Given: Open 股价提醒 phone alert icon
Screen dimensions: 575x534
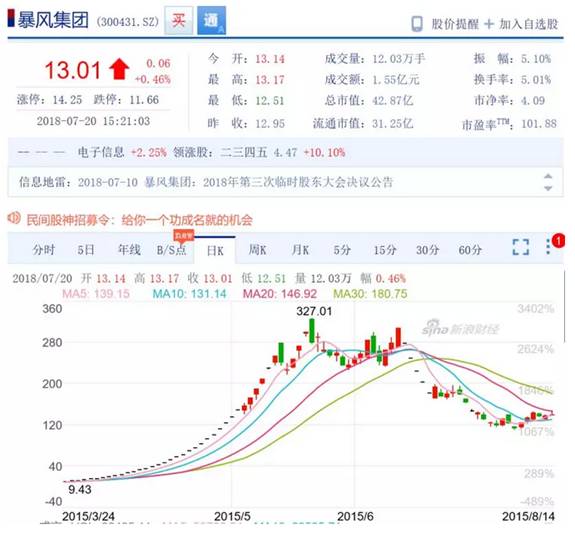Looking at the screenshot, I should pyautogui.click(x=417, y=24).
